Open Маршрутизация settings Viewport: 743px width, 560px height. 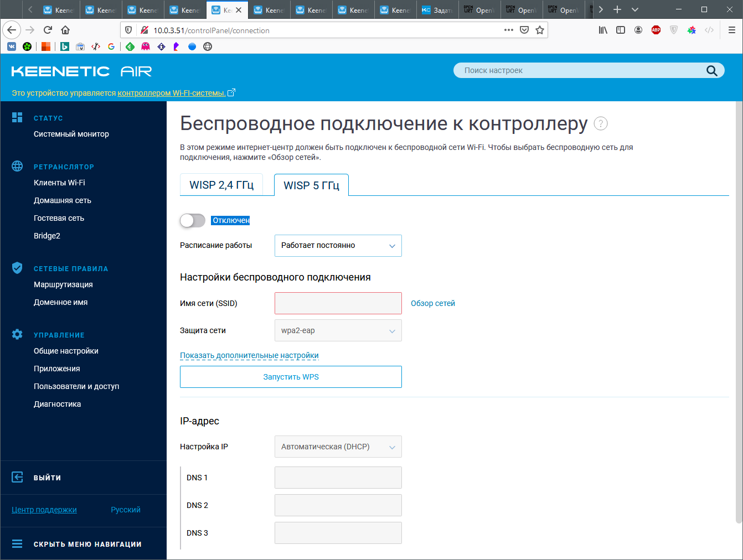63,284
